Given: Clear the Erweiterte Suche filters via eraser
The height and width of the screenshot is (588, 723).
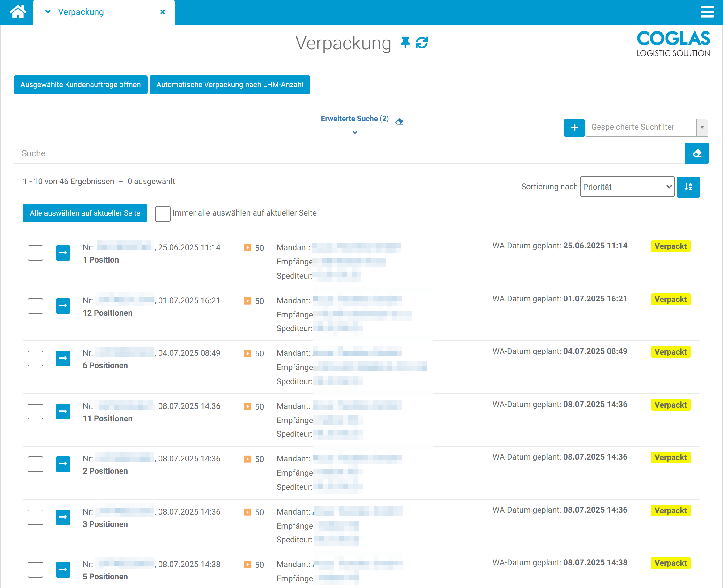Looking at the screenshot, I should coord(399,121).
